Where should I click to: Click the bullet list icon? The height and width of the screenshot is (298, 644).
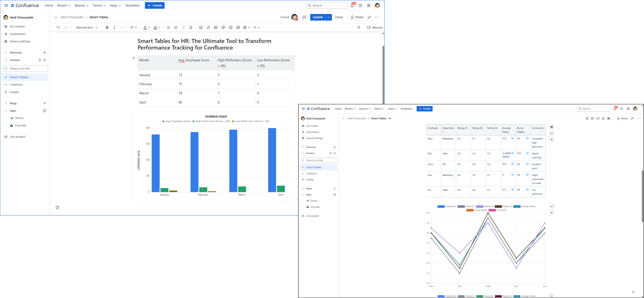click(168, 27)
